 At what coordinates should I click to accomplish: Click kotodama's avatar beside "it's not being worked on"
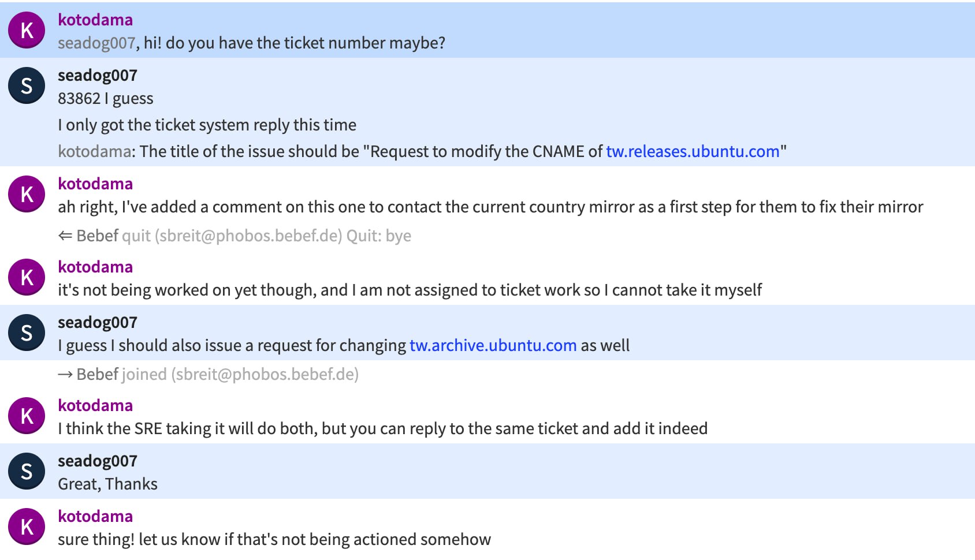click(x=27, y=277)
